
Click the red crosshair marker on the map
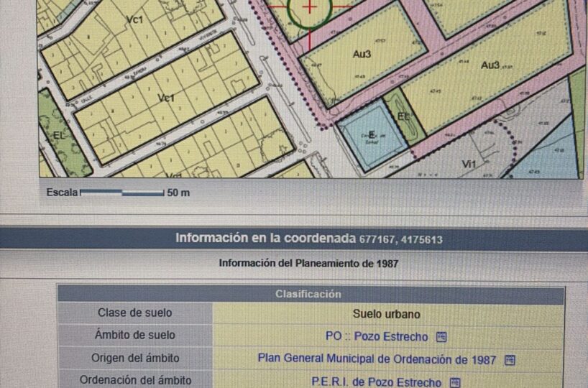click(309, 8)
